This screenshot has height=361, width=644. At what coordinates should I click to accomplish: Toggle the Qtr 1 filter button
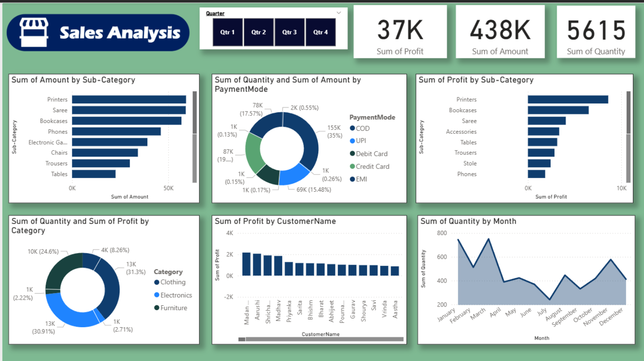pyautogui.click(x=228, y=32)
